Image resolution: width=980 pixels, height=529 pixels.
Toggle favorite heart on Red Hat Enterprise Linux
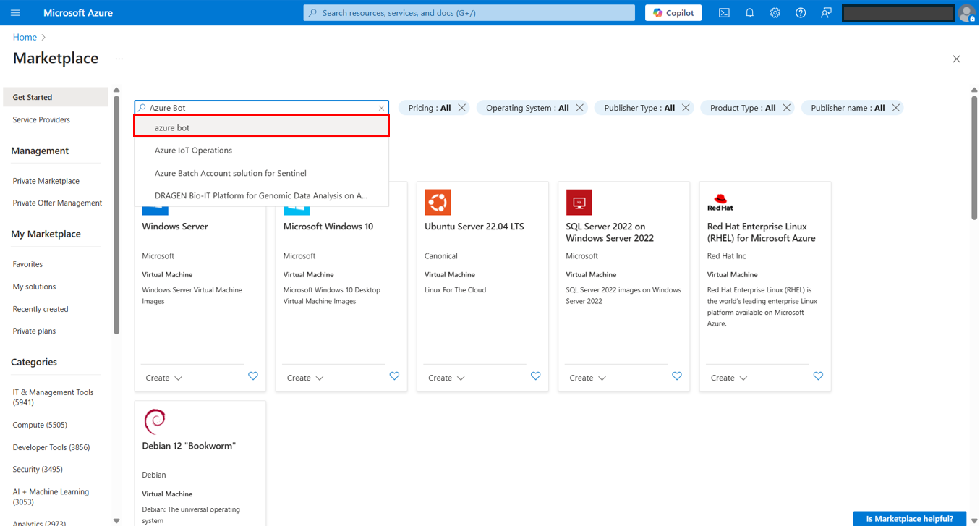click(x=818, y=376)
